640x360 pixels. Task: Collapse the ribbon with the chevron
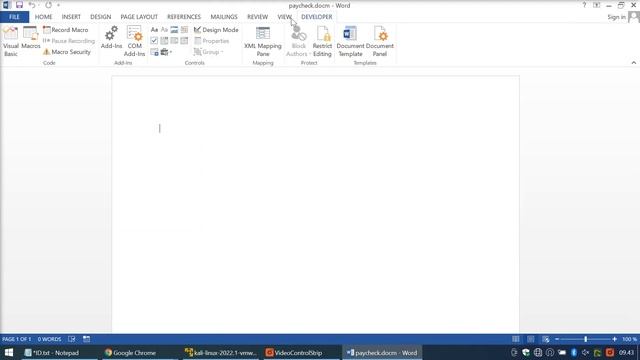[633, 62]
